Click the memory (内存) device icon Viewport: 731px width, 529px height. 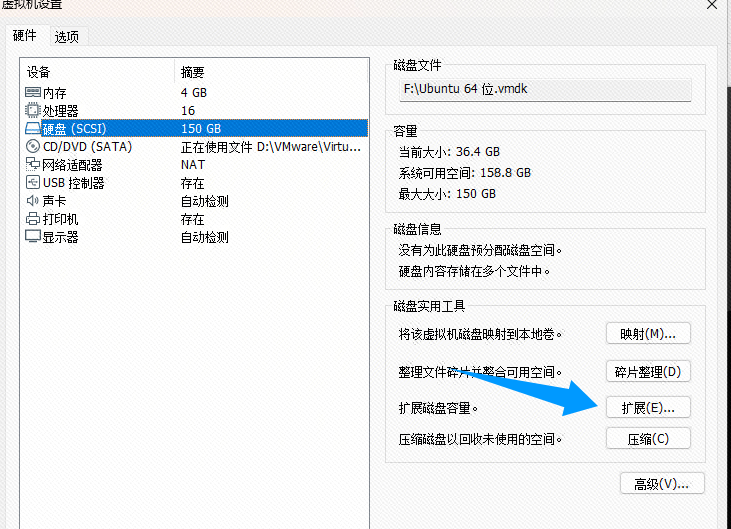[33, 92]
